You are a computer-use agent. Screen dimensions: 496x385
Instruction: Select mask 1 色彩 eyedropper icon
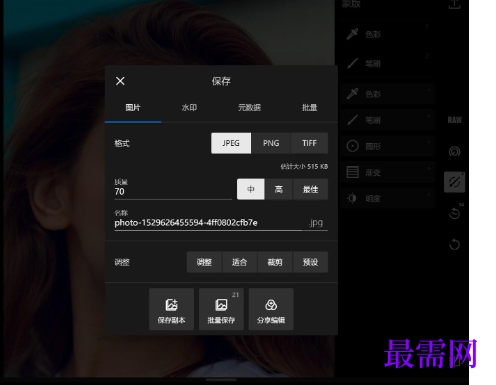point(352,34)
